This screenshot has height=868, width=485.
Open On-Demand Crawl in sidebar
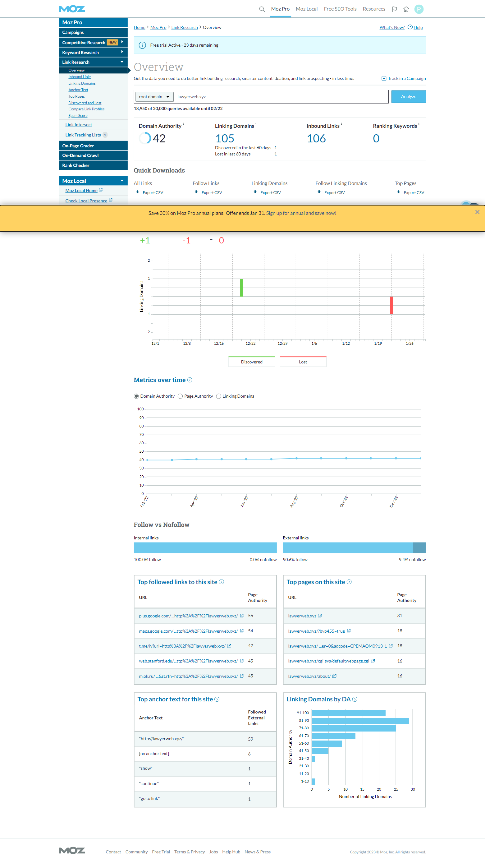[93, 155]
